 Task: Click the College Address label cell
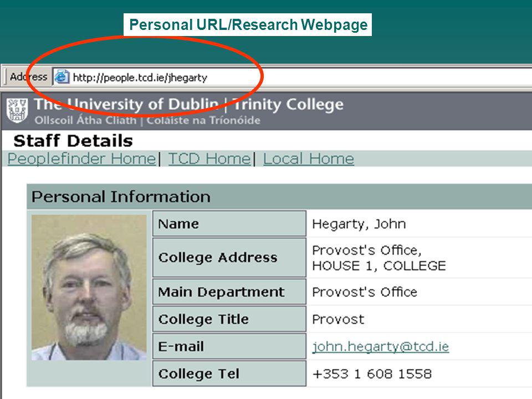pos(229,258)
